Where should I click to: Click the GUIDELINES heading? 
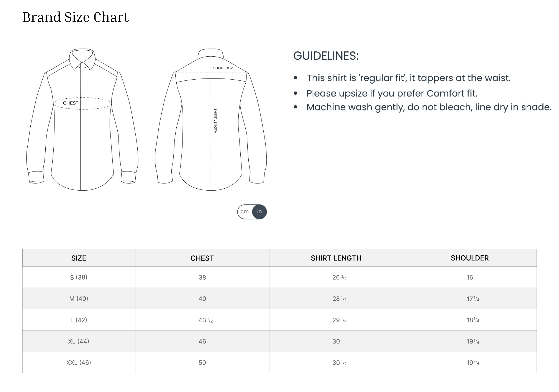[326, 56]
